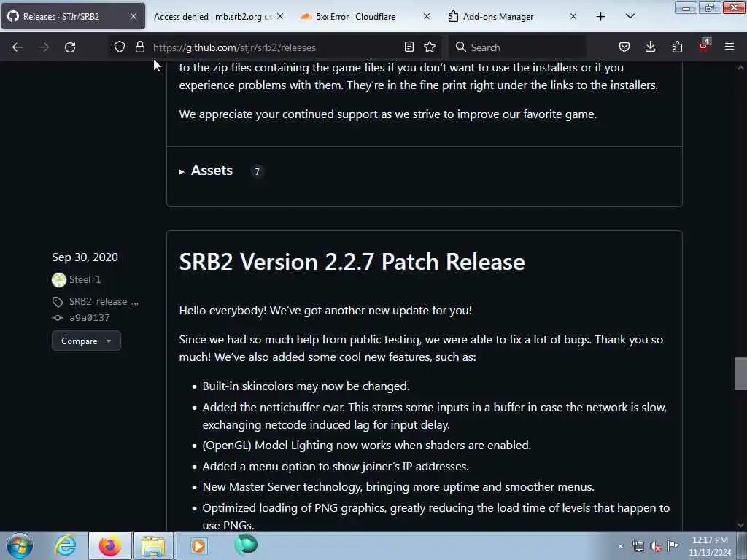Open the Compare dropdown button
This screenshot has height=560, width=747.
pyautogui.click(x=86, y=341)
